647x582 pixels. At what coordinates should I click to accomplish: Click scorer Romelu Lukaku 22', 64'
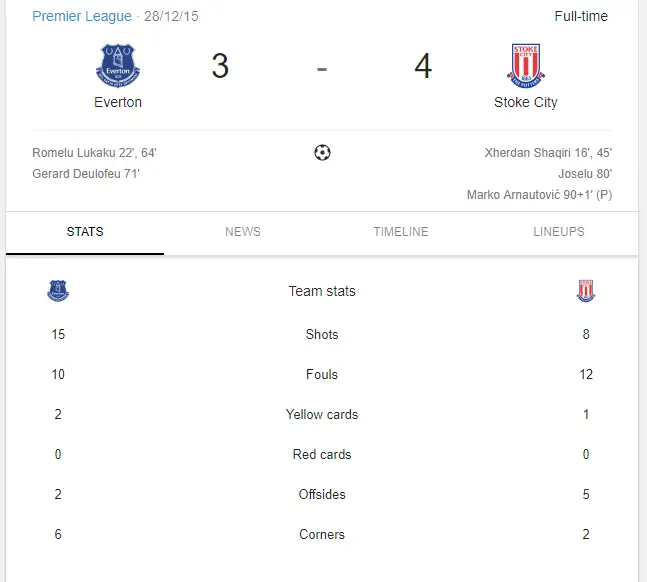click(x=94, y=153)
